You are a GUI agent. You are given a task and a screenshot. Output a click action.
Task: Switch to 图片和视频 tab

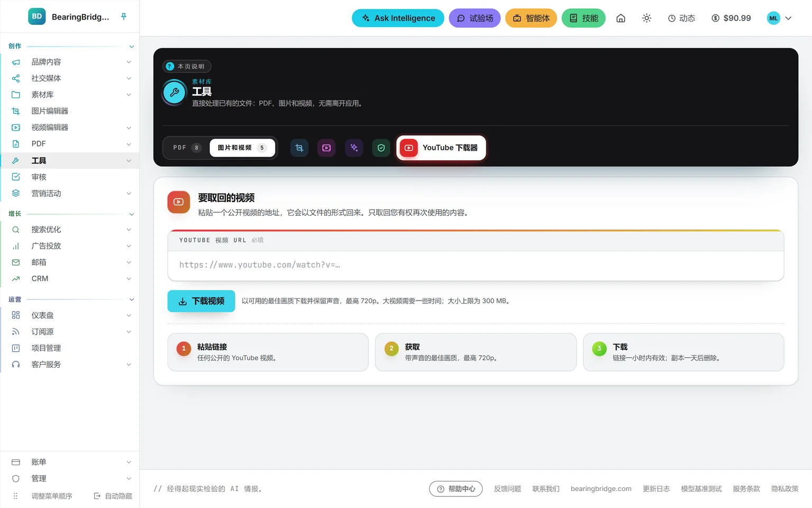(x=242, y=148)
